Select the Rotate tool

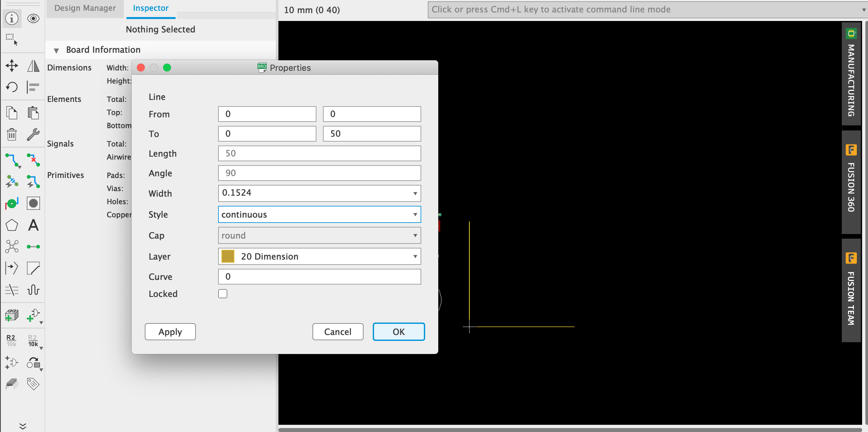(x=12, y=87)
